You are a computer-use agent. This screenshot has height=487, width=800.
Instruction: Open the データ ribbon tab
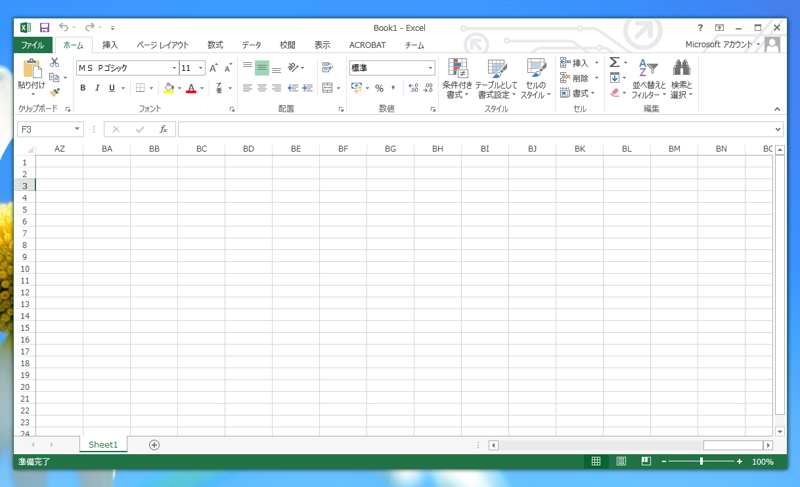(x=251, y=45)
